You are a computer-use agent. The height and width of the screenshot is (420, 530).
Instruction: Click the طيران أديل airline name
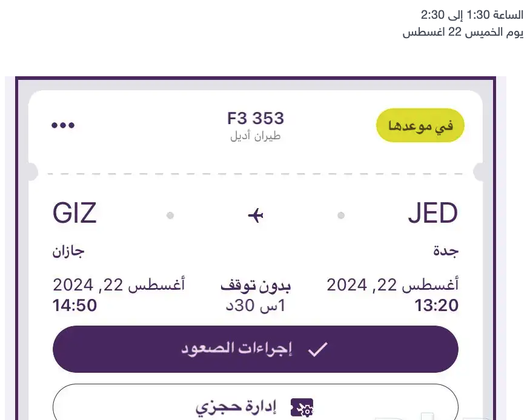(255, 136)
